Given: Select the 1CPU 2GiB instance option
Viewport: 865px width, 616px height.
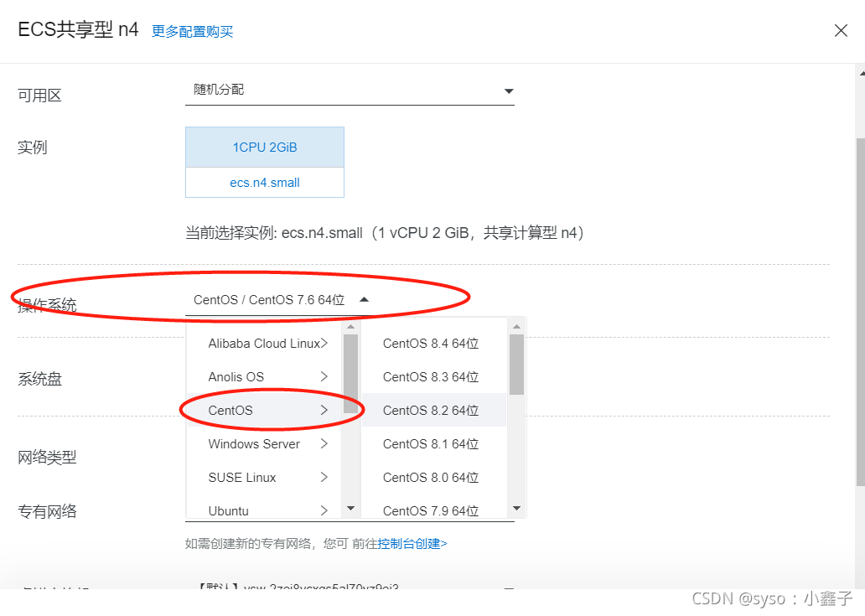Looking at the screenshot, I should 265,148.
